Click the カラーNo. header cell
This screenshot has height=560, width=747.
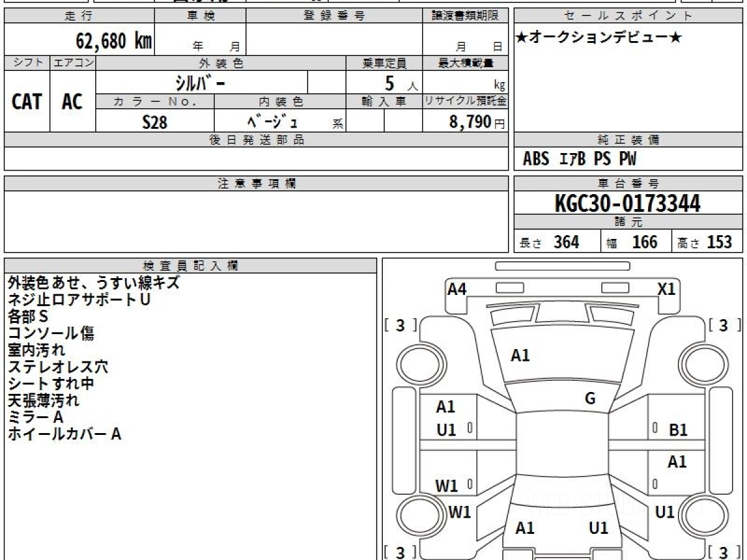click(x=155, y=101)
